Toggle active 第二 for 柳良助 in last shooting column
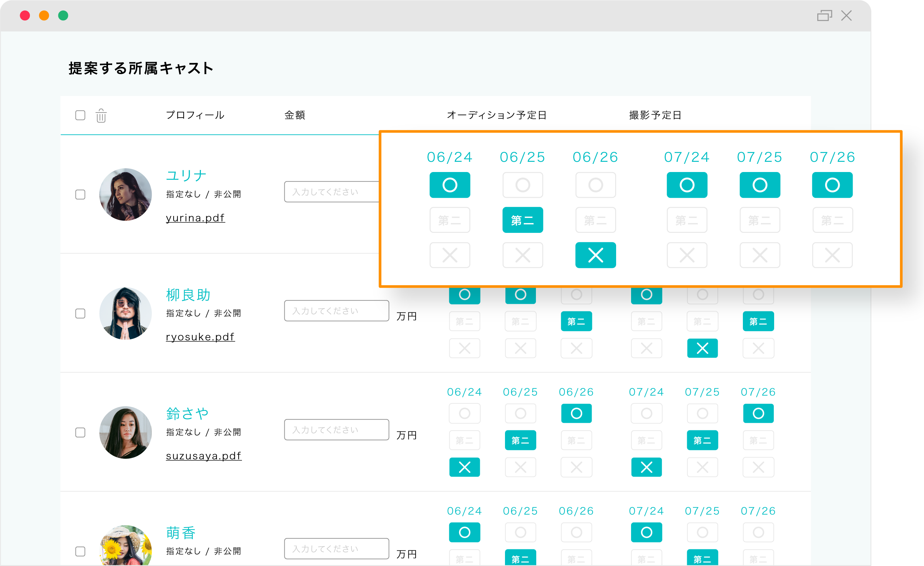Screen dimensions: 924x566 [758, 322]
